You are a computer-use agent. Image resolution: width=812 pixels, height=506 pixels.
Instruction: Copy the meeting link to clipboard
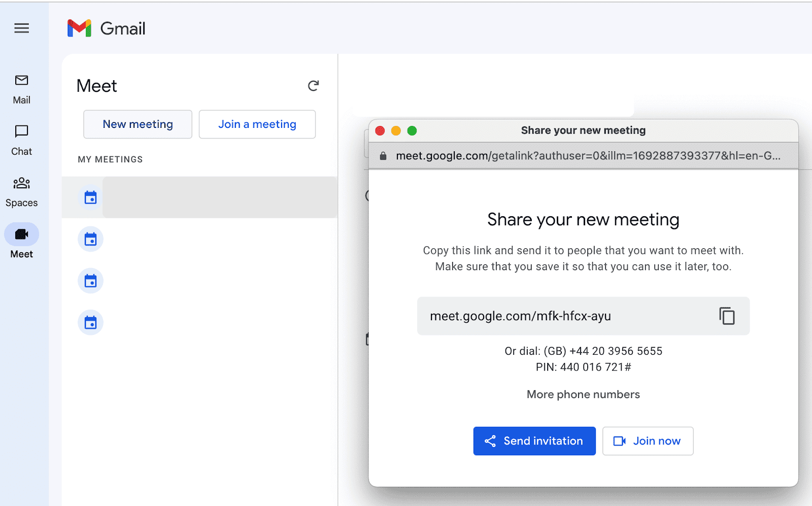(x=727, y=316)
